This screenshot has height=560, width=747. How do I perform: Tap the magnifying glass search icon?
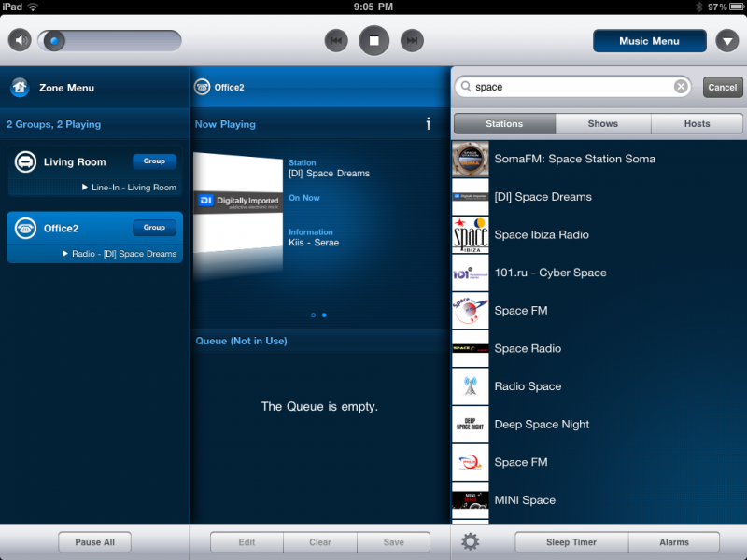466,87
